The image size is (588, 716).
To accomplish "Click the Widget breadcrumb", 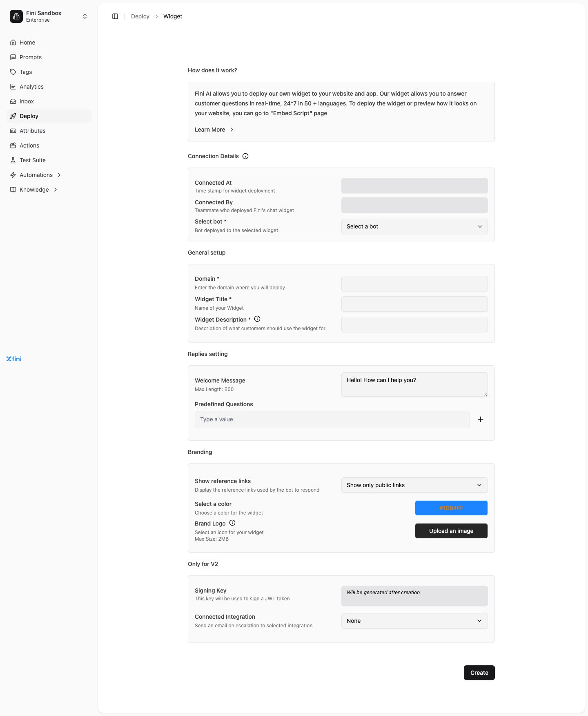I will (x=173, y=16).
